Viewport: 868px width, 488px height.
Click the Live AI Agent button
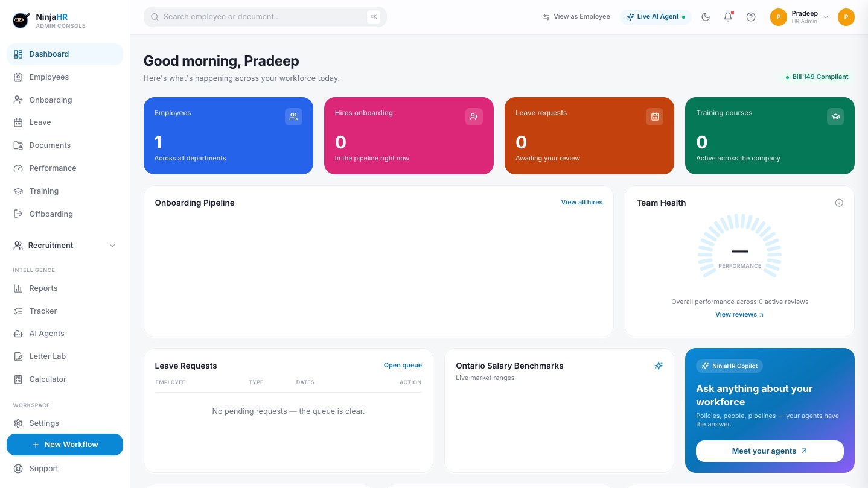(656, 17)
